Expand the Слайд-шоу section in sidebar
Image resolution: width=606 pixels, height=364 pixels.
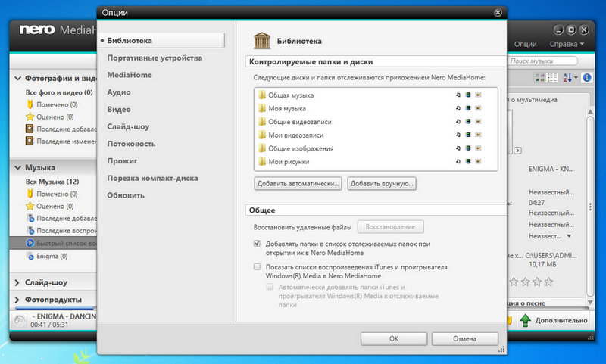17,282
